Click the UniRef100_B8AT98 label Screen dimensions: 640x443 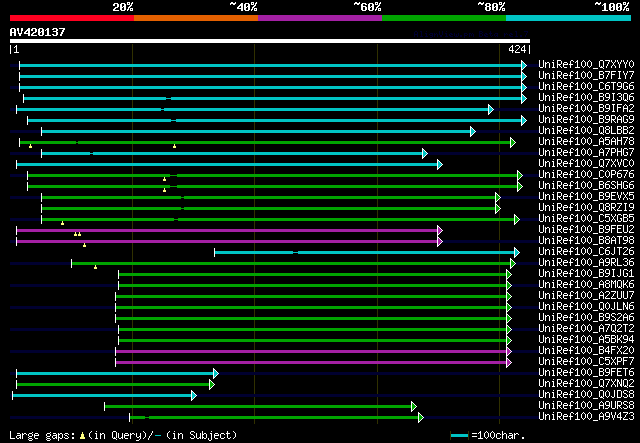tap(586, 241)
